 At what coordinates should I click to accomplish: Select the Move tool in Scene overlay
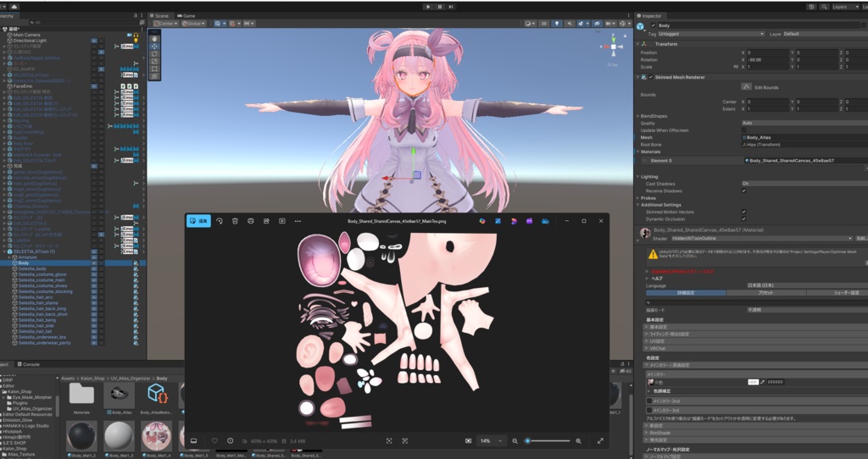tap(155, 47)
